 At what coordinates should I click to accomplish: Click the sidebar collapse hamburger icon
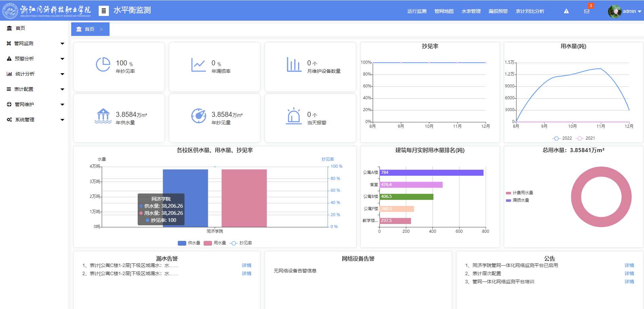[104, 11]
